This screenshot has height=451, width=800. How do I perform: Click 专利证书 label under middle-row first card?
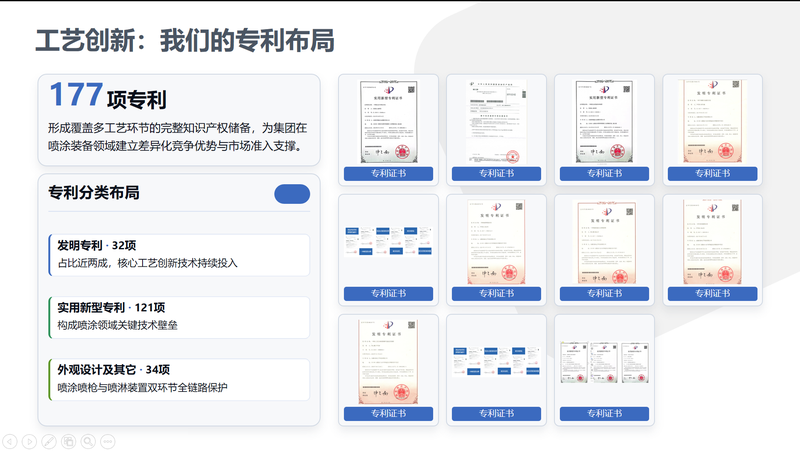pyautogui.click(x=388, y=293)
